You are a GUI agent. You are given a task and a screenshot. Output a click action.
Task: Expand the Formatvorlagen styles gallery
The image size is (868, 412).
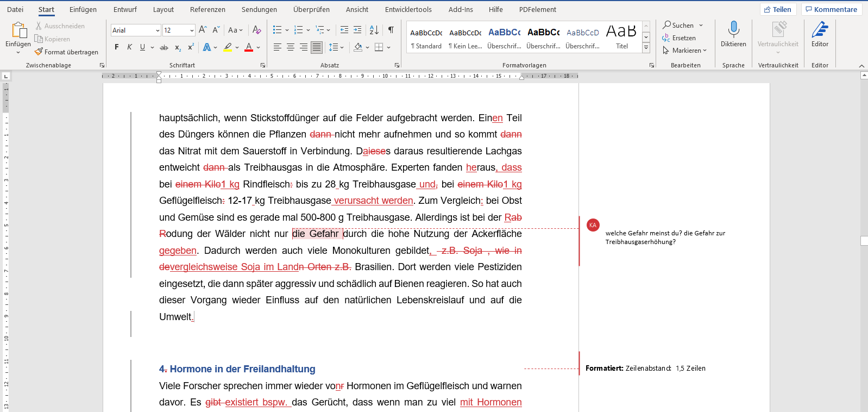coord(646,48)
